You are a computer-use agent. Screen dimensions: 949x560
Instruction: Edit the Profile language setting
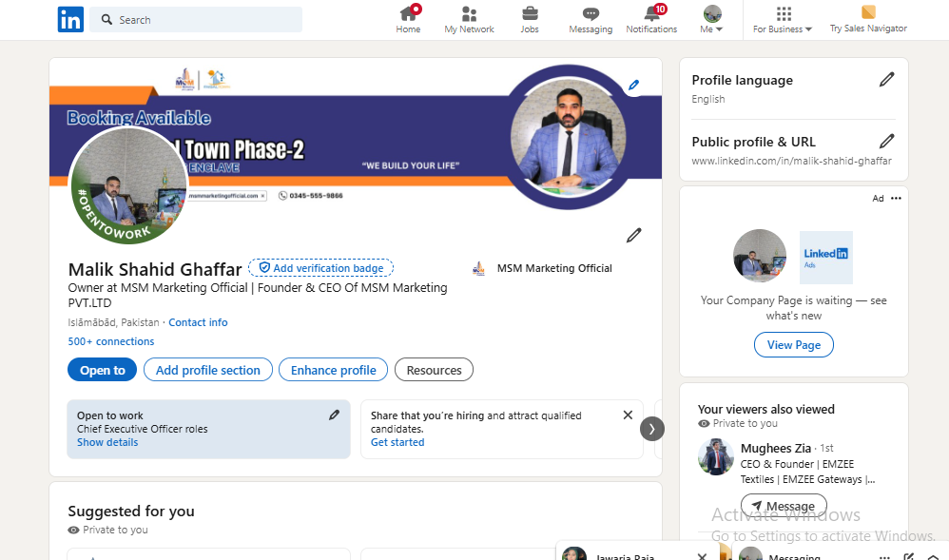tap(886, 80)
